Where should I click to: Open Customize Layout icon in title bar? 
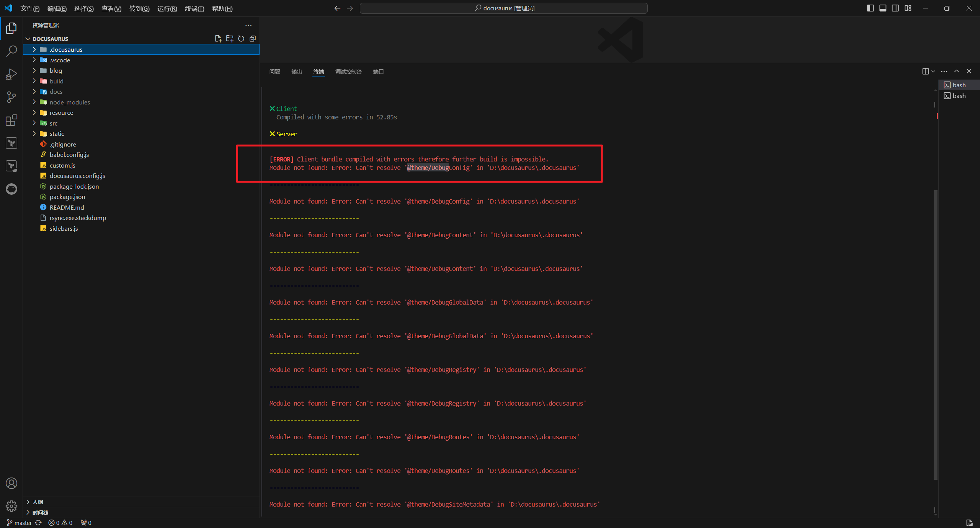pyautogui.click(x=908, y=8)
